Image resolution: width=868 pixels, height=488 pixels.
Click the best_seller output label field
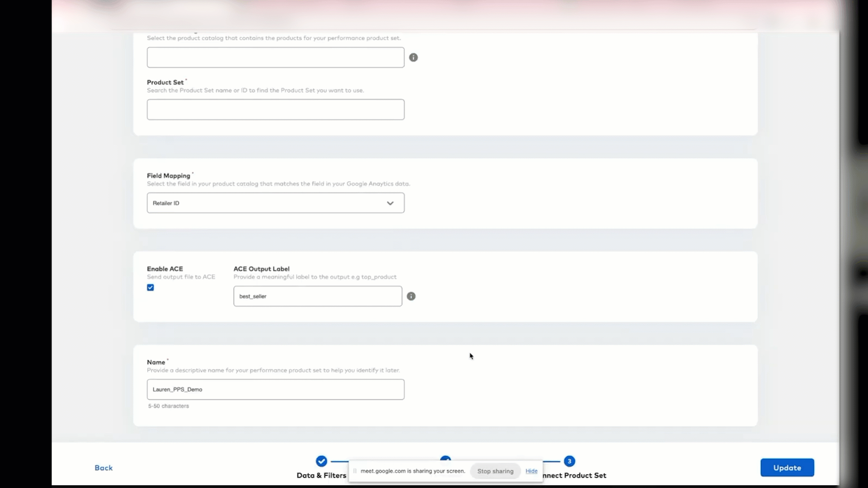[x=317, y=296]
